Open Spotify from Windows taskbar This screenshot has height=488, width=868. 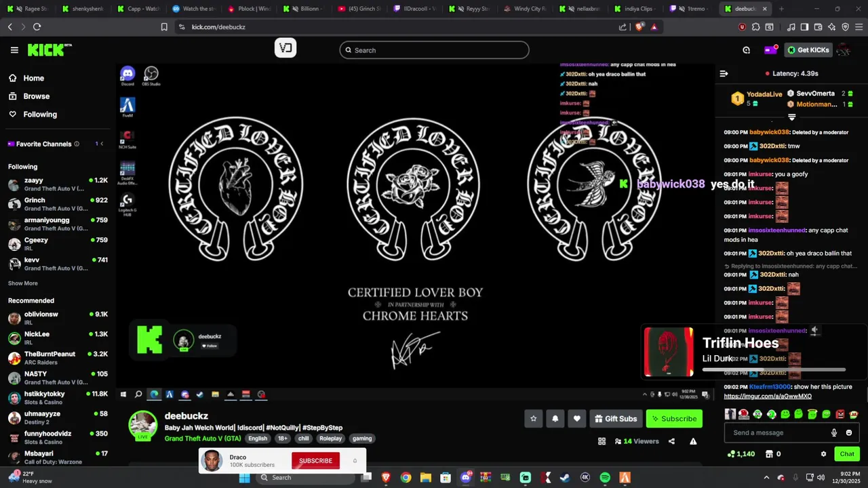(605, 478)
